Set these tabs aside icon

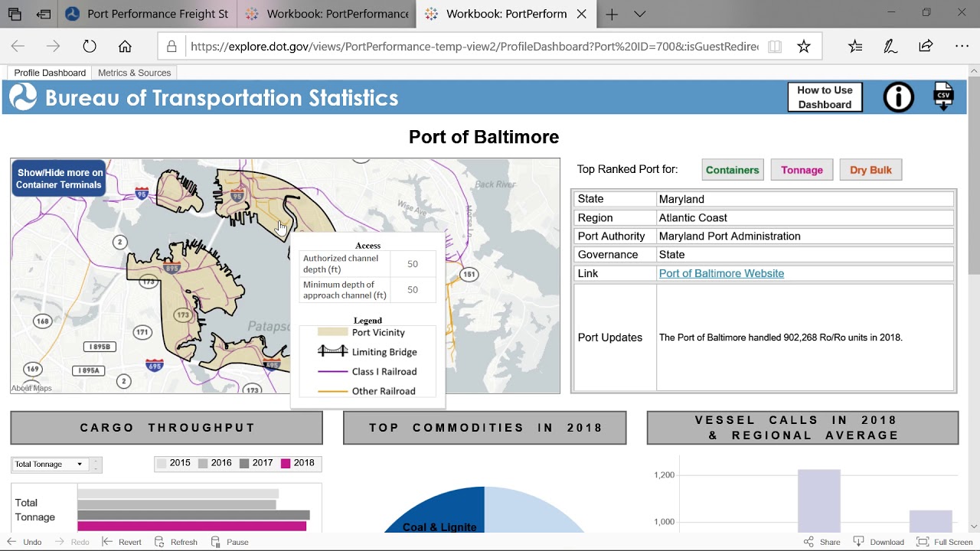tap(44, 14)
